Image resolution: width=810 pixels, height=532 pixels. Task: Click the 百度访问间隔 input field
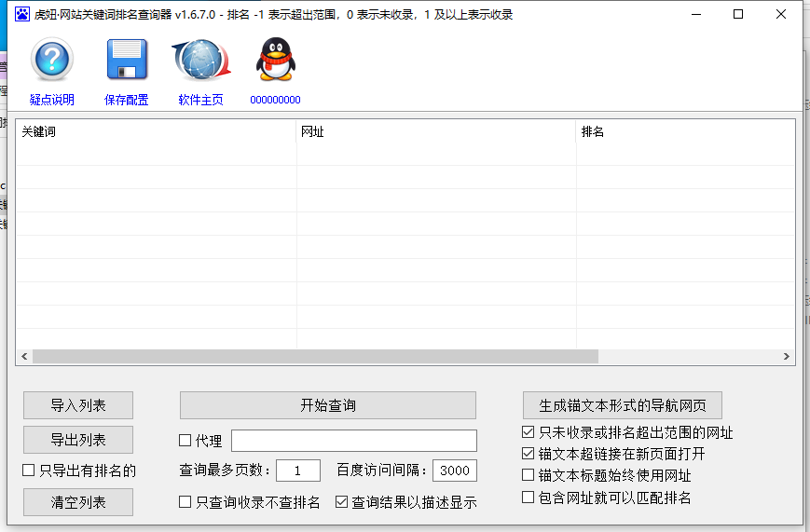point(455,471)
